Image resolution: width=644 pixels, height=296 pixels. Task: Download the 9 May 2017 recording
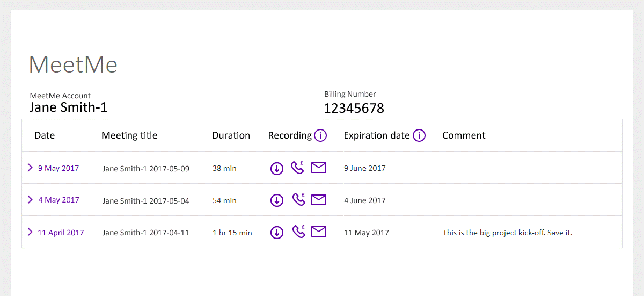pos(276,168)
